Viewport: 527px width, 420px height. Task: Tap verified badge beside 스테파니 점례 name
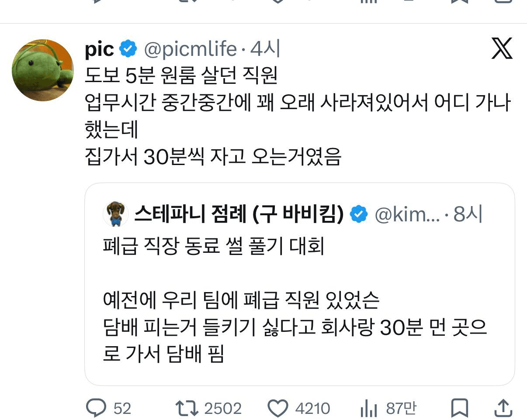pyautogui.click(x=359, y=214)
